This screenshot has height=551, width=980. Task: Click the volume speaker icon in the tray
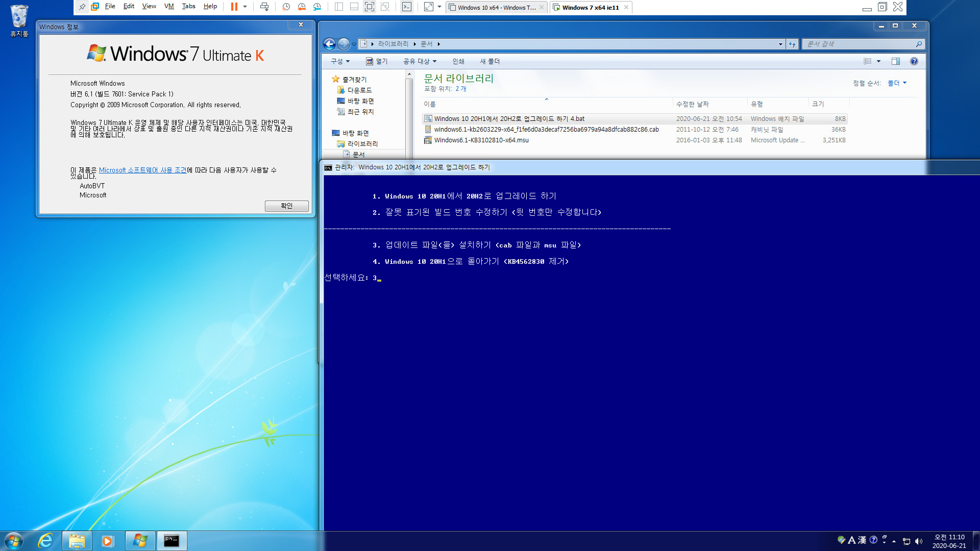click(919, 541)
